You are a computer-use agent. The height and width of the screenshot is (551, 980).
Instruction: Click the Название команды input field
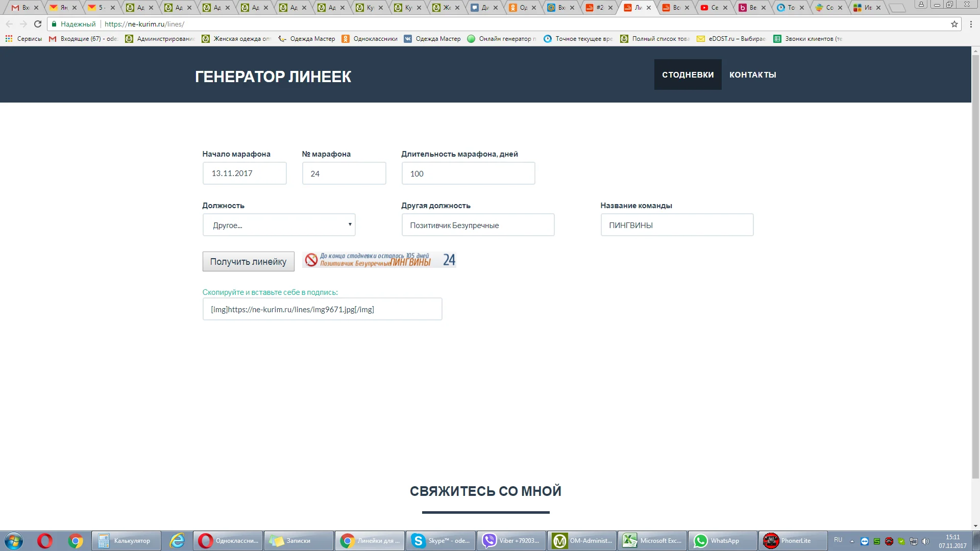click(676, 225)
